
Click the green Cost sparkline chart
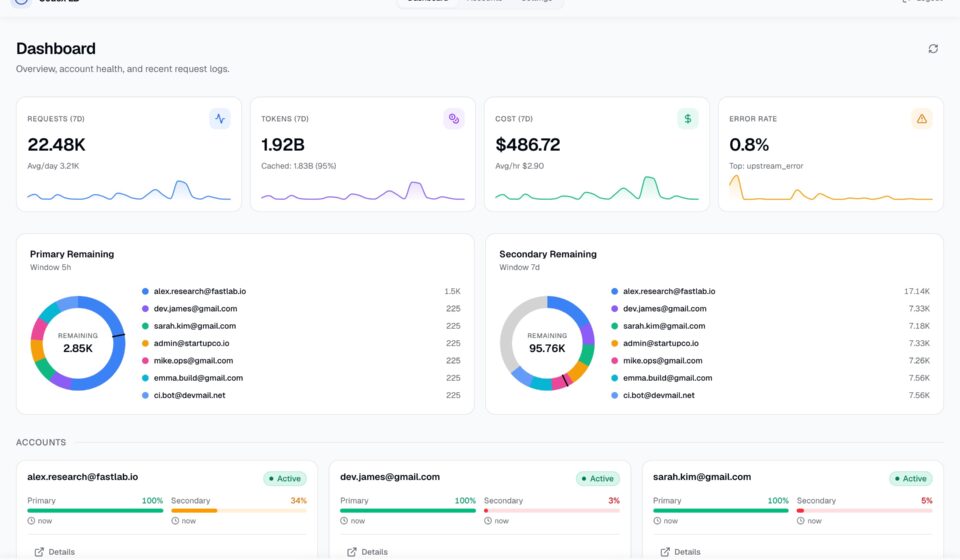596,189
